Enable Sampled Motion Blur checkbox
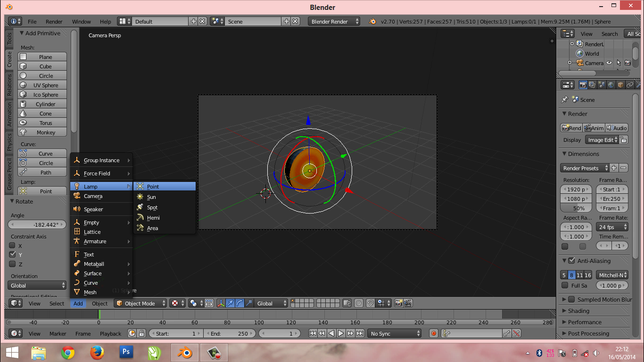The height and width of the screenshot is (362, 644). (572, 299)
